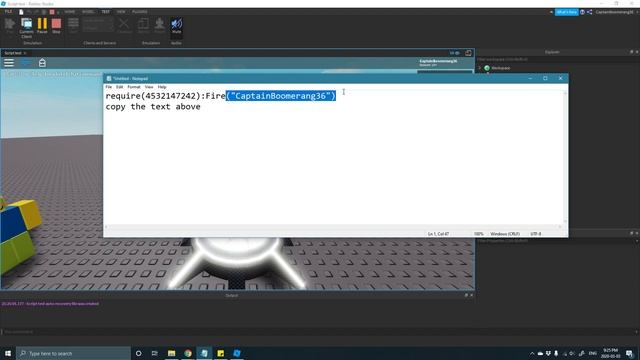Image resolution: width=640 pixels, height=360 pixels.
Task: Close the Explorer panel
Action: point(637,52)
